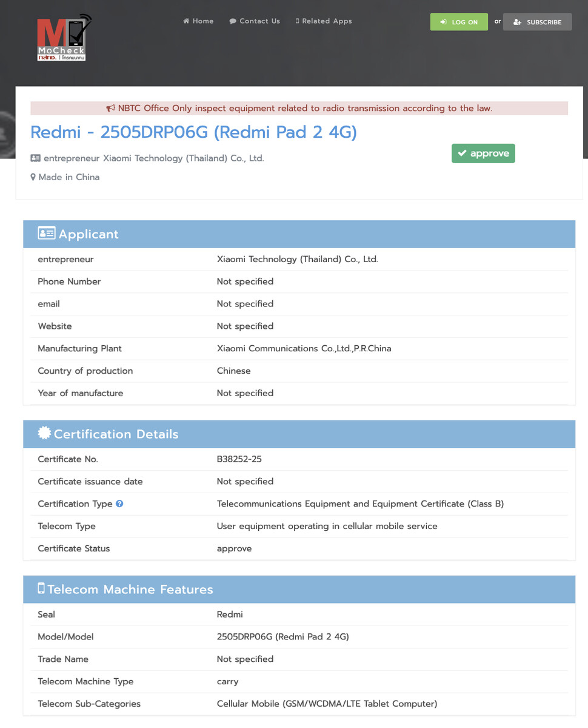Click the ID card icon beside entrepreneur

pyautogui.click(x=36, y=158)
